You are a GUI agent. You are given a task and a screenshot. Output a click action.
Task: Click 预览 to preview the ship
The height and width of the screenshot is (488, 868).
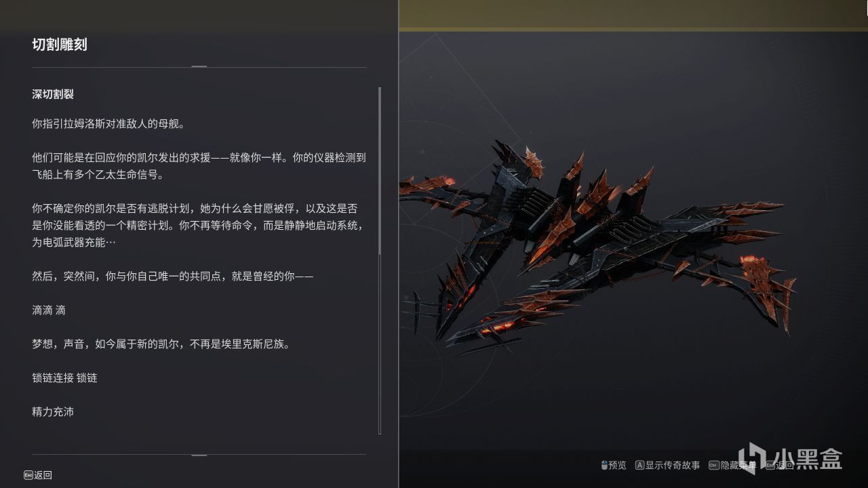617,465
